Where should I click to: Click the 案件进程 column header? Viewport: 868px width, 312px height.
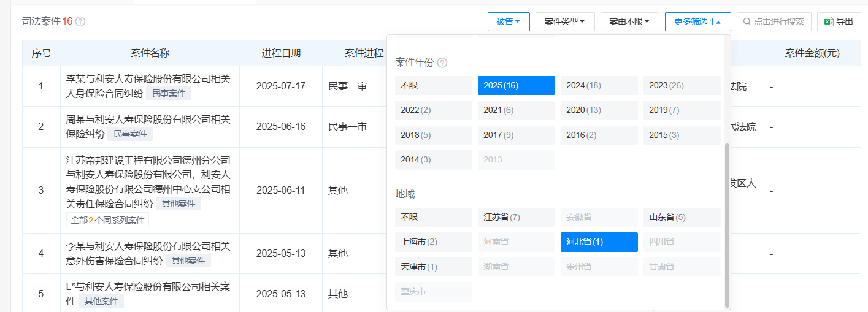[364, 53]
